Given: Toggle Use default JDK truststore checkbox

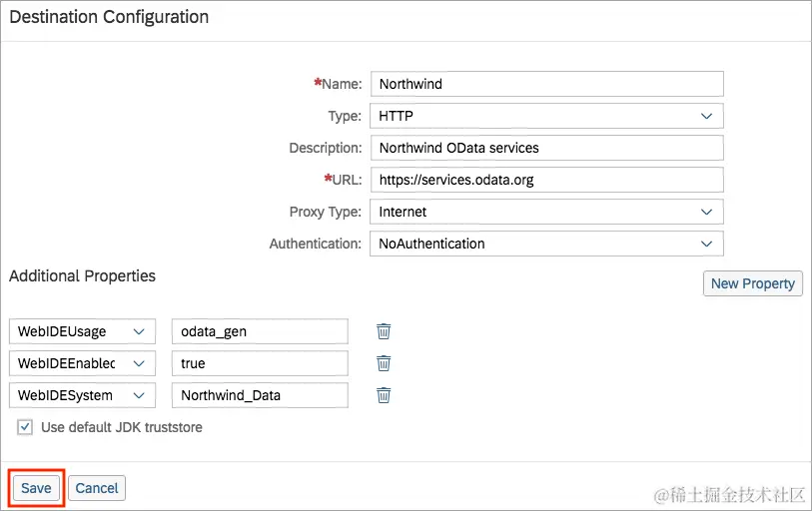Looking at the screenshot, I should click(25, 427).
